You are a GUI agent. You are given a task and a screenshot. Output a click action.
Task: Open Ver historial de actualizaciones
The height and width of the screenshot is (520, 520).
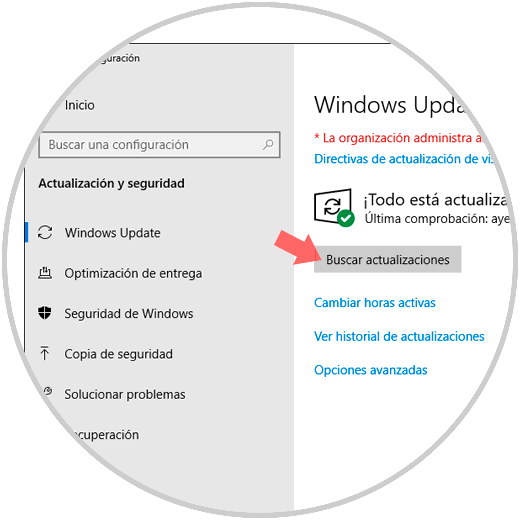point(399,336)
